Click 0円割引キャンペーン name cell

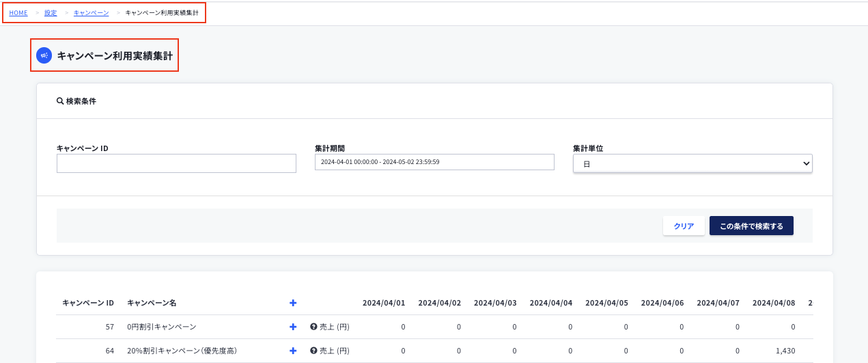(x=161, y=327)
